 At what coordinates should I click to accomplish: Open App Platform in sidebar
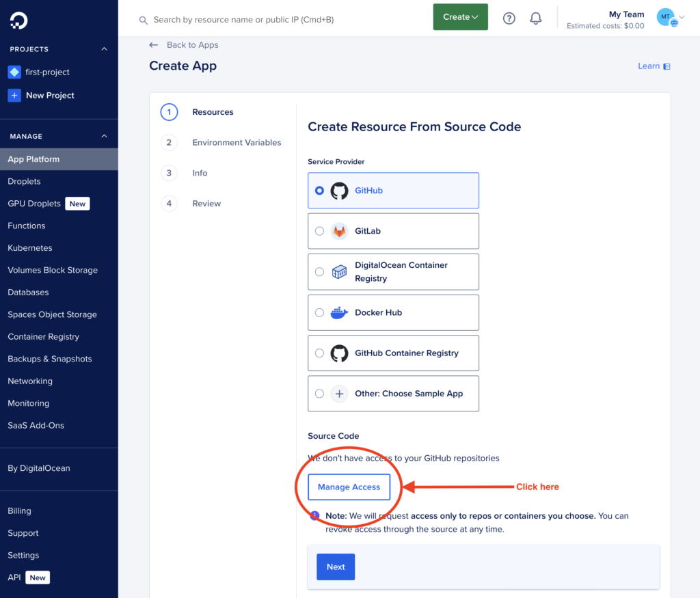(59, 159)
